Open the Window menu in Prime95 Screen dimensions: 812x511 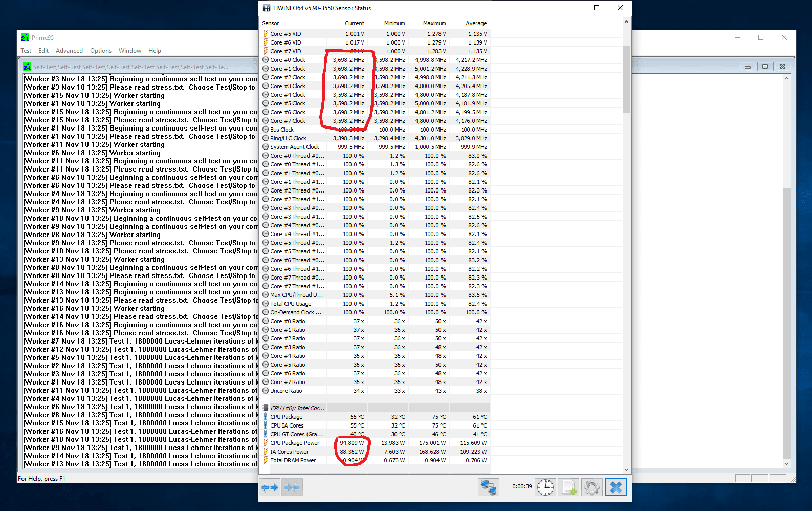pyautogui.click(x=130, y=51)
